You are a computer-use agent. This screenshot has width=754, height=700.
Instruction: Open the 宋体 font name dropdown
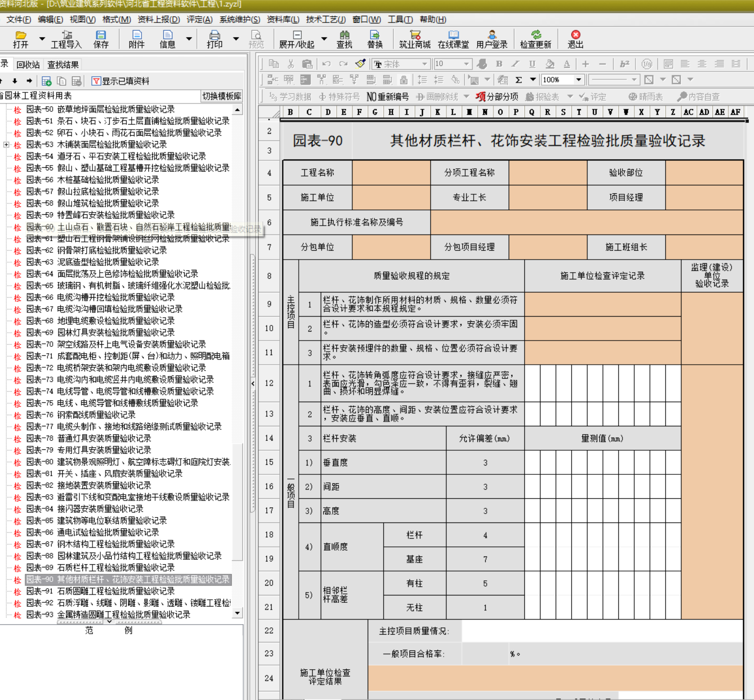point(425,64)
